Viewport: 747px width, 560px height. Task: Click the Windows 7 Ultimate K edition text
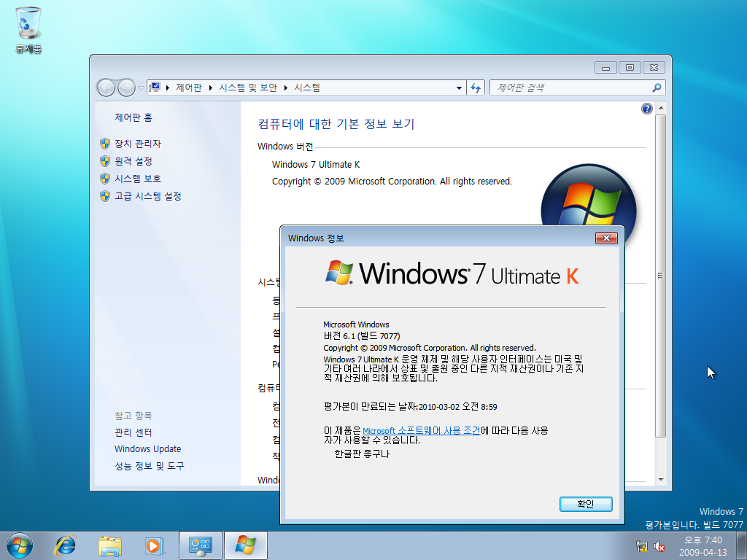(x=316, y=165)
